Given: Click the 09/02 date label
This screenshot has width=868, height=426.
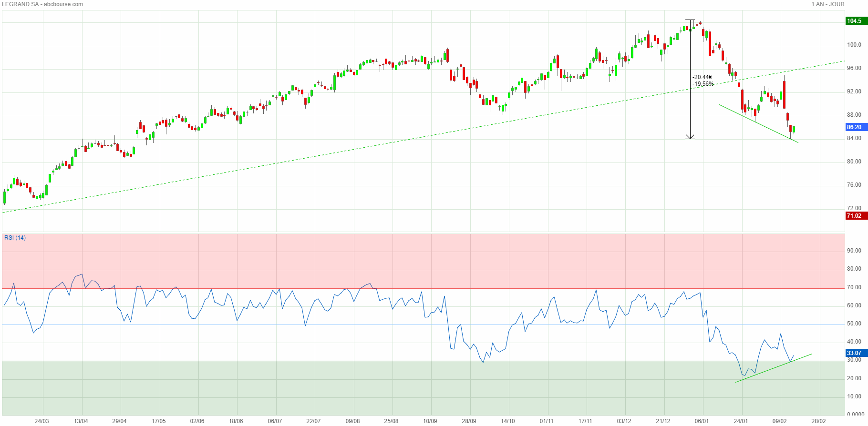Looking at the screenshot, I should (780, 421).
